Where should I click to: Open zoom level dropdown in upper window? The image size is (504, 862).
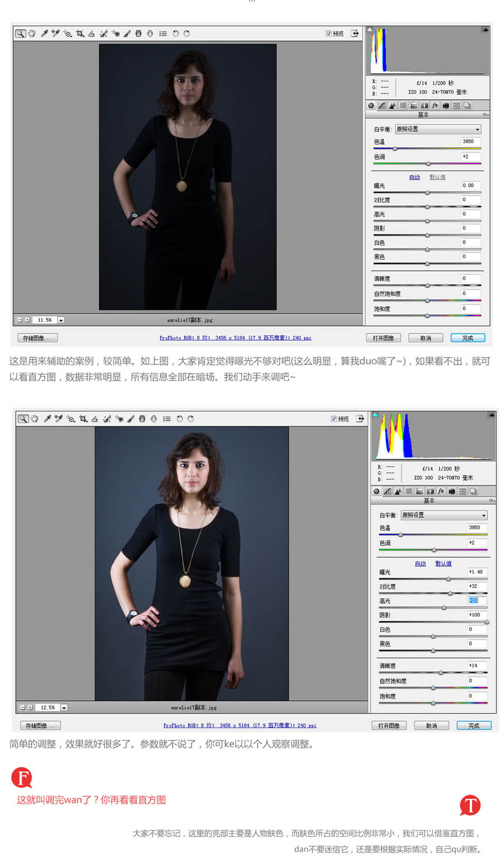[61, 320]
